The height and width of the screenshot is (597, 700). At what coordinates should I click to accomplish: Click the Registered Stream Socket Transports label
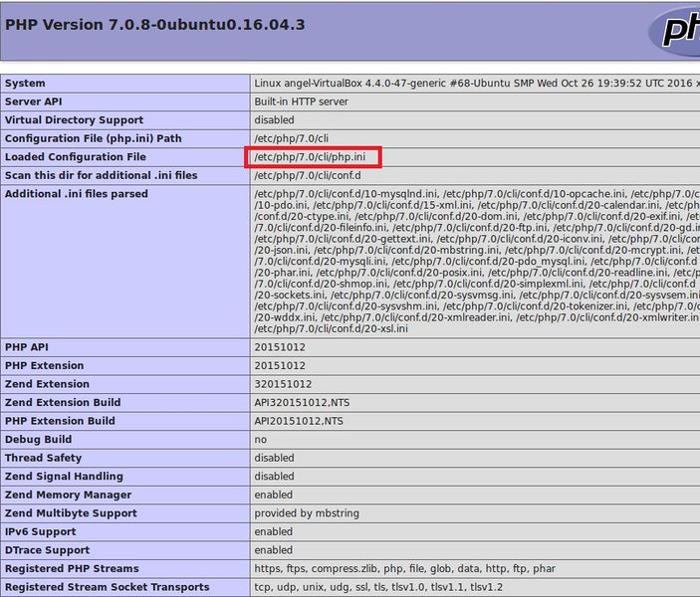coord(108,587)
